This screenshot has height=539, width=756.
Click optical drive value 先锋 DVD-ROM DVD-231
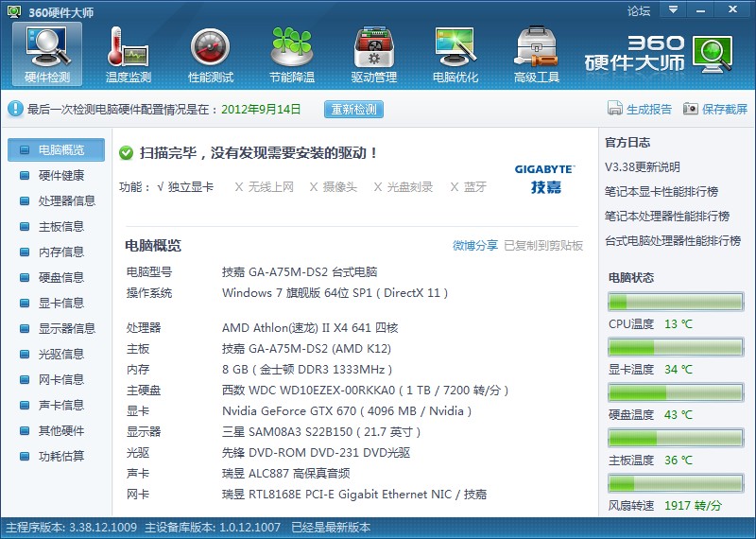(317, 453)
